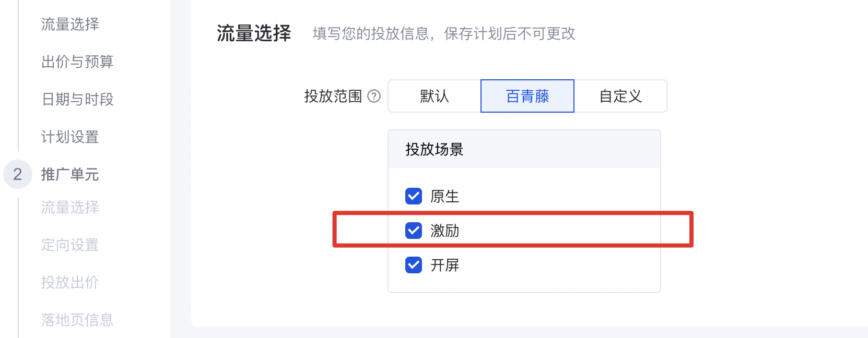Toggle the 激励 checkbox
868x338 pixels.
point(414,231)
